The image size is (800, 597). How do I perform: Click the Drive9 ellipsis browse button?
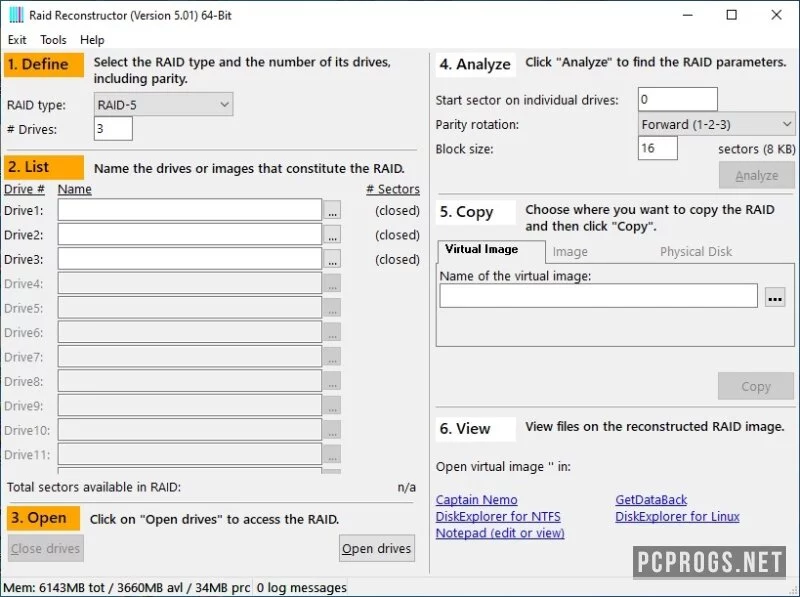[x=332, y=406]
